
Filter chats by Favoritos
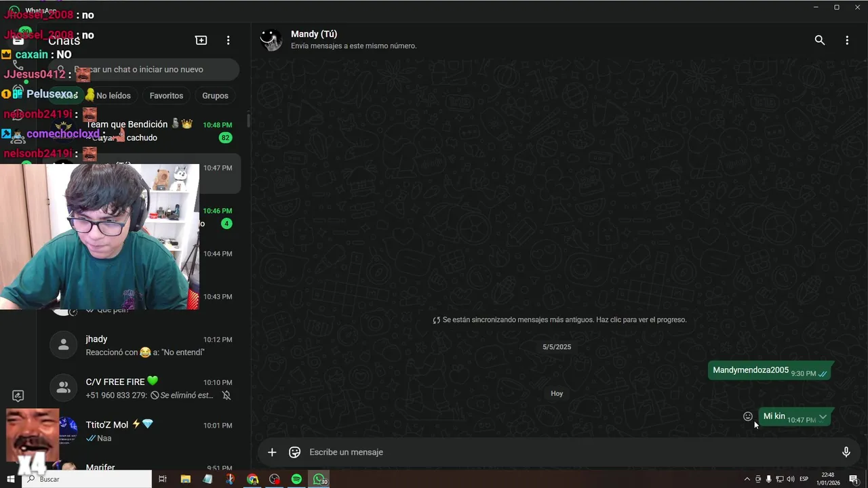point(166,96)
